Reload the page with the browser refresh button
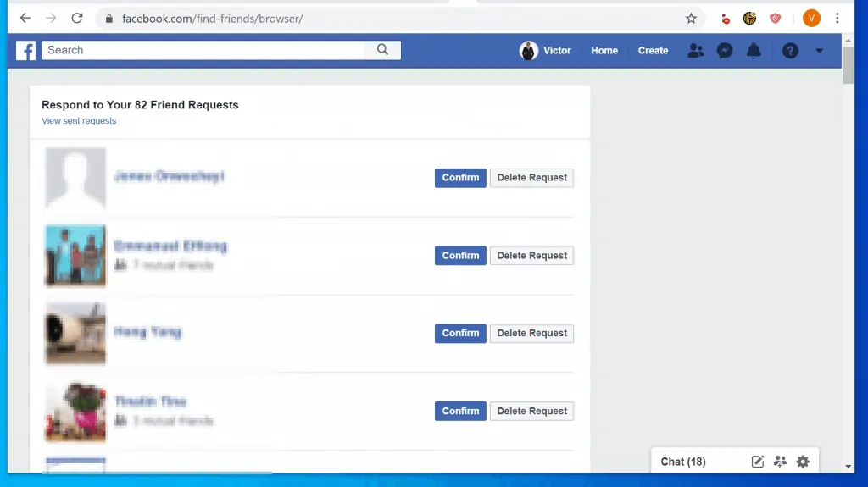The width and height of the screenshot is (868, 487). pos(77,19)
